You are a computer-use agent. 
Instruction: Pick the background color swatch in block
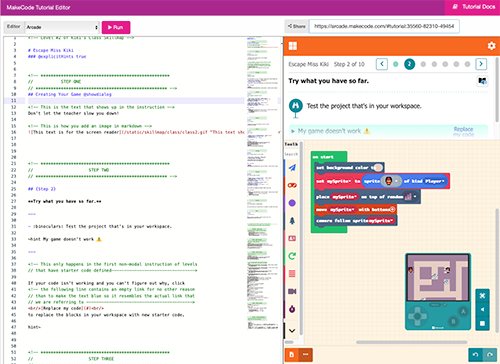click(378, 168)
